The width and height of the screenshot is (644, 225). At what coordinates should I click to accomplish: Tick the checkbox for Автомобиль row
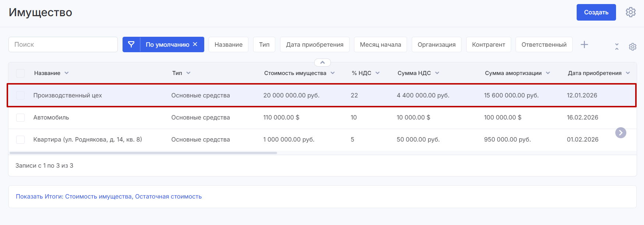point(21,117)
